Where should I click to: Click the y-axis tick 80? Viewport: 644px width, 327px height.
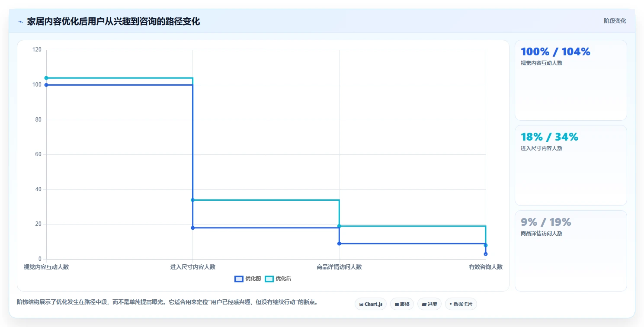click(38, 120)
